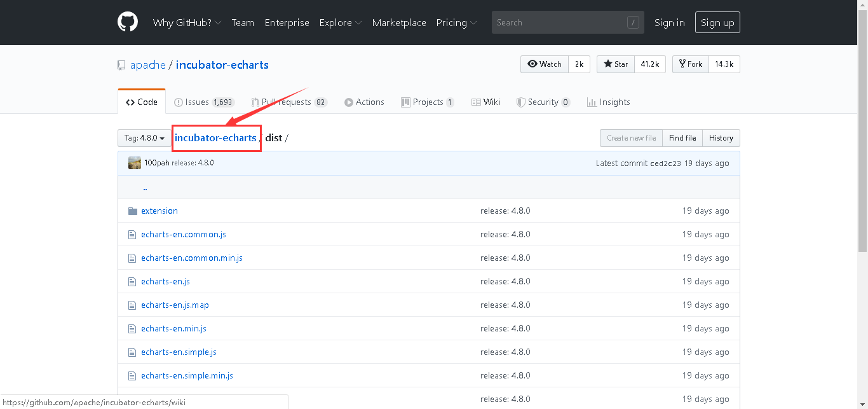Click the 100pah user avatar
The width and height of the screenshot is (868, 409).
pyautogui.click(x=135, y=163)
